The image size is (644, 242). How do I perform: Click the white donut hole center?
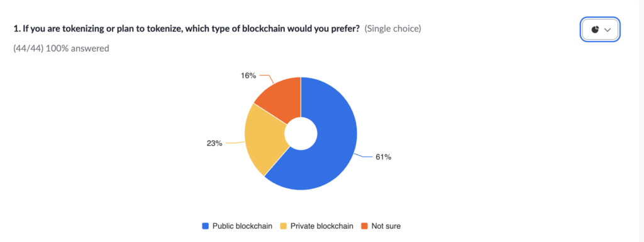pyautogui.click(x=301, y=134)
